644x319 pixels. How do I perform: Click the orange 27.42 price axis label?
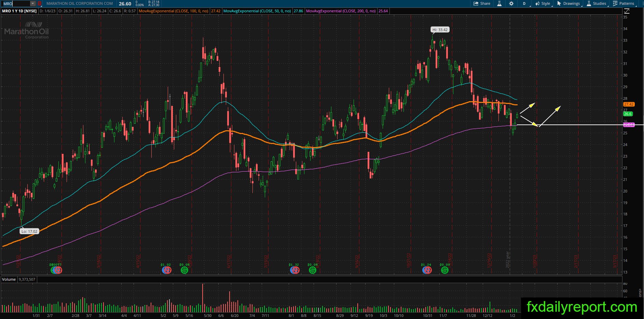[x=629, y=104]
